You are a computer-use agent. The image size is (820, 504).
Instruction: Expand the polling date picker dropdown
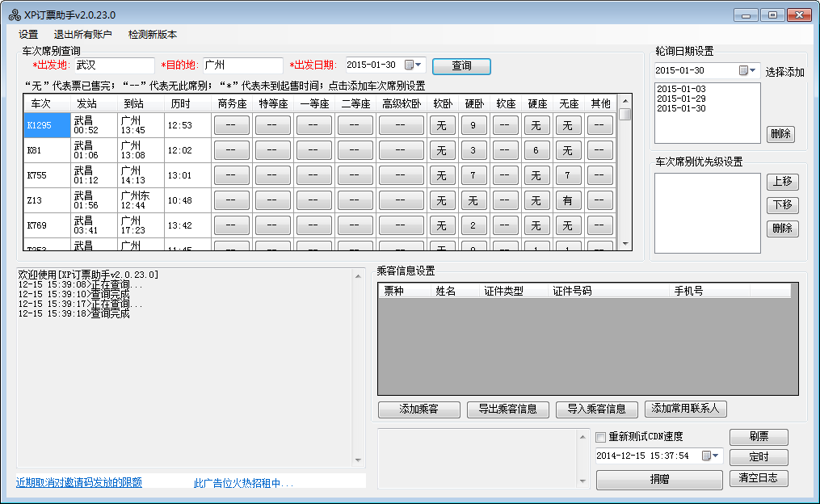(748, 71)
